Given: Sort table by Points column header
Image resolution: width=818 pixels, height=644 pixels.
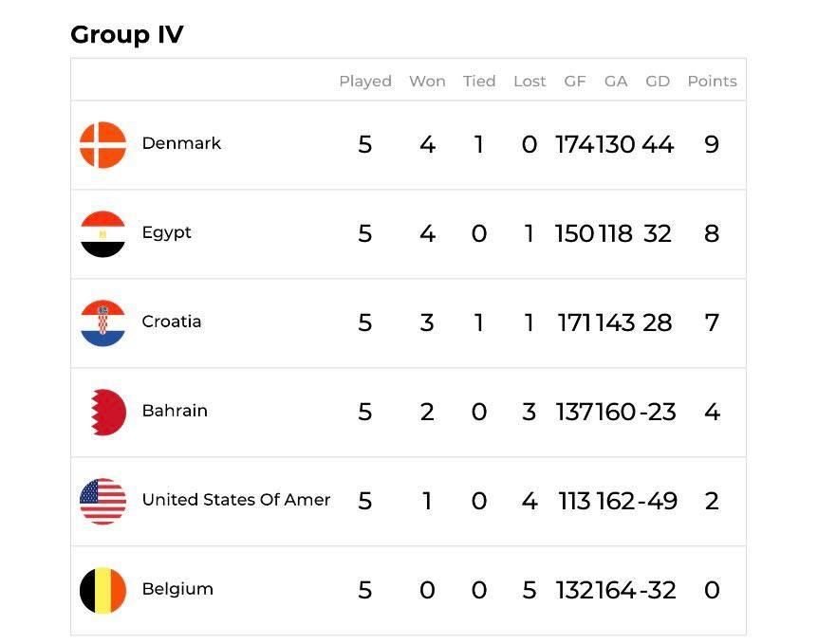Looking at the screenshot, I should [x=712, y=82].
